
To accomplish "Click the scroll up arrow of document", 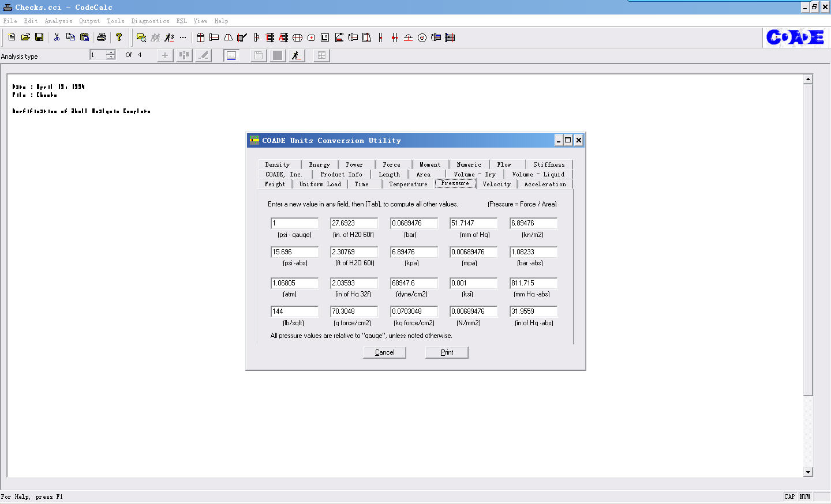I will (808, 79).
